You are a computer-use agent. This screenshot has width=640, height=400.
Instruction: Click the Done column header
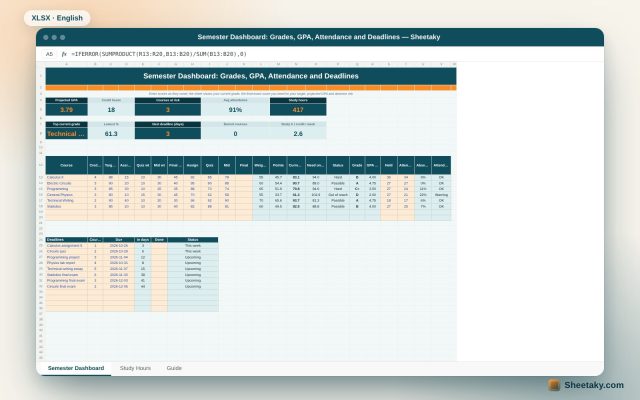159,240
